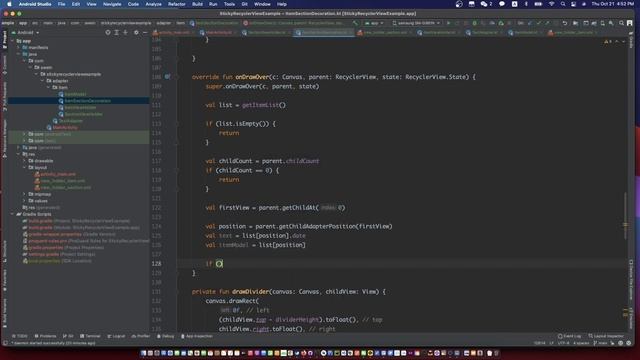640x360 pixels.
Task: Hide the Project panel with the minus icon
Action: click(x=145, y=32)
